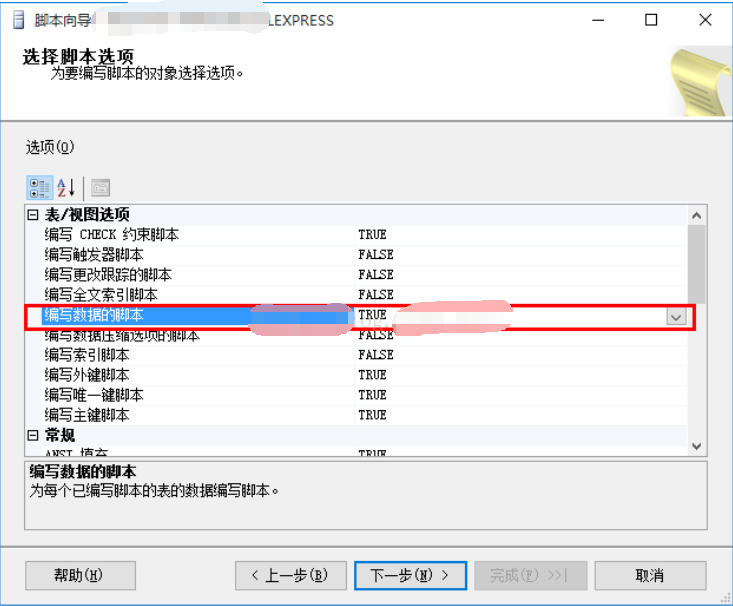This screenshot has height=606, width=733.
Task: Collapse the 表/视图选项 category
Action: 33,215
